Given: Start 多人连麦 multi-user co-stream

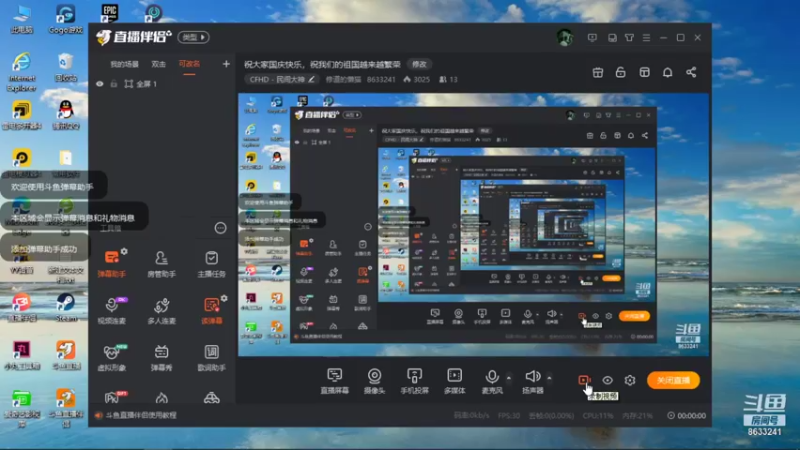Looking at the screenshot, I should 161,310.
